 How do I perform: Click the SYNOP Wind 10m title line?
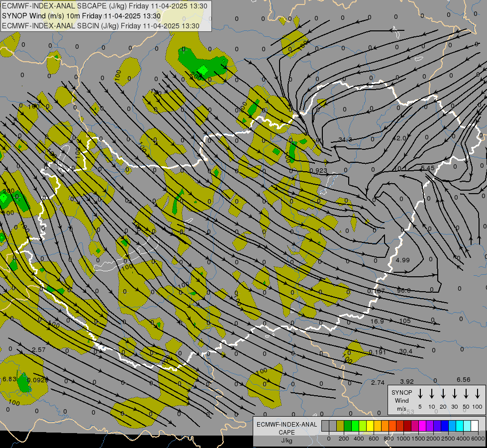pyautogui.click(x=81, y=16)
